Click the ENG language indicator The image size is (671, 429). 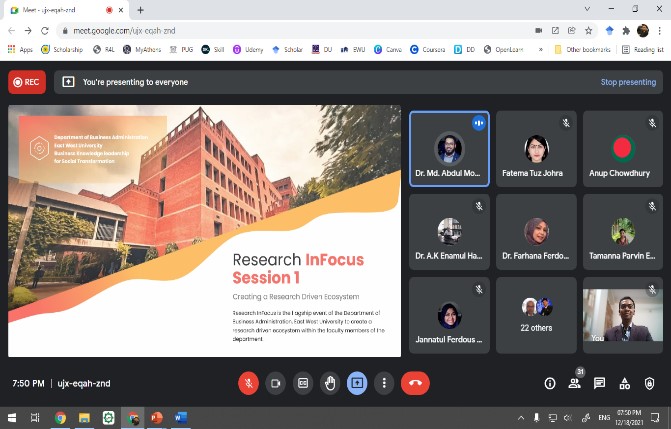(604, 417)
